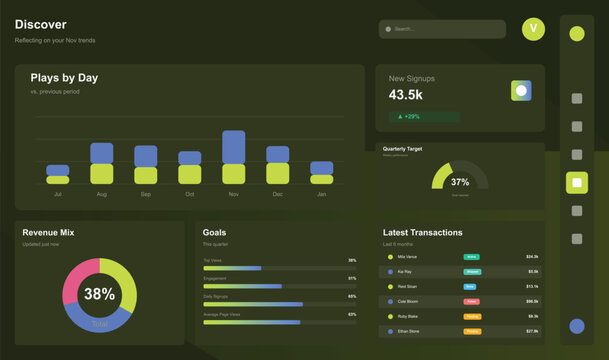Image resolution: width=609 pixels, height=360 pixels.
Task: Click the blue dot beside Cole Bloom
Action: pos(390,302)
